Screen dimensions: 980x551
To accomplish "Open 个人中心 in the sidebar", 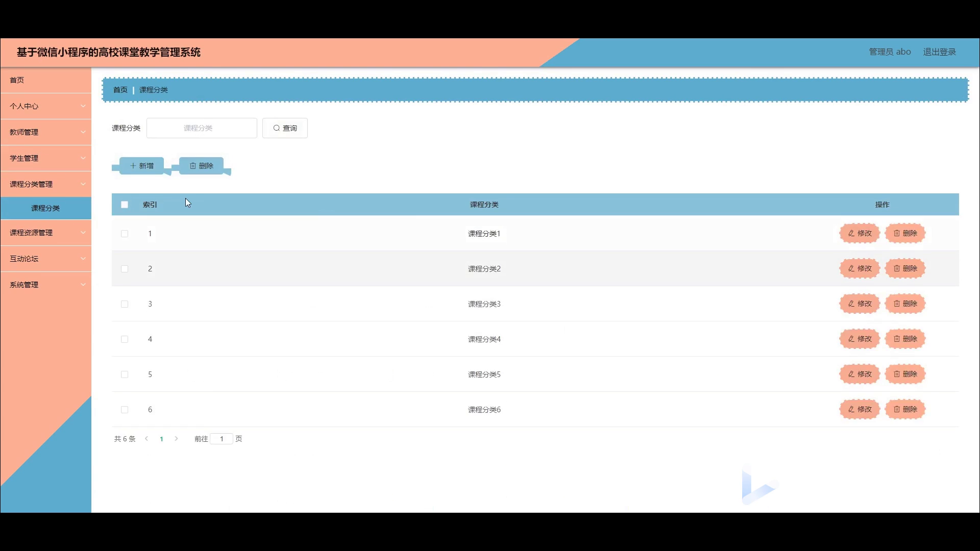I will [x=45, y=106].
